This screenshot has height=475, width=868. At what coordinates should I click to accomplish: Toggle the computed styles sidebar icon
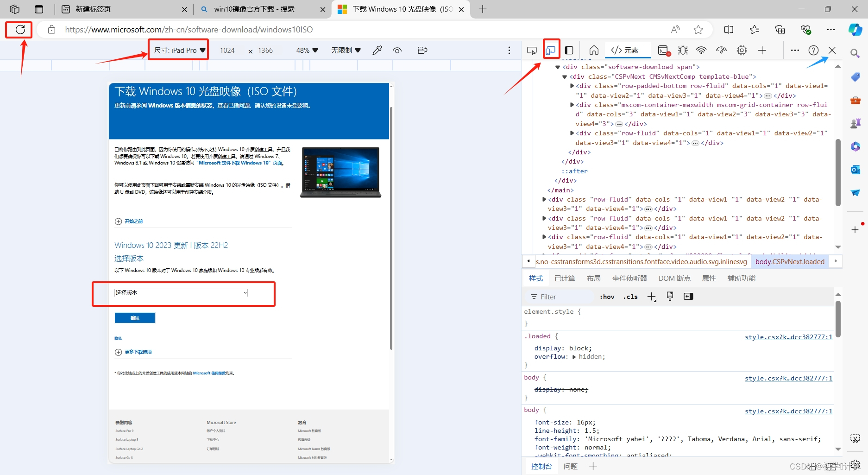click(x=688, y=297)
